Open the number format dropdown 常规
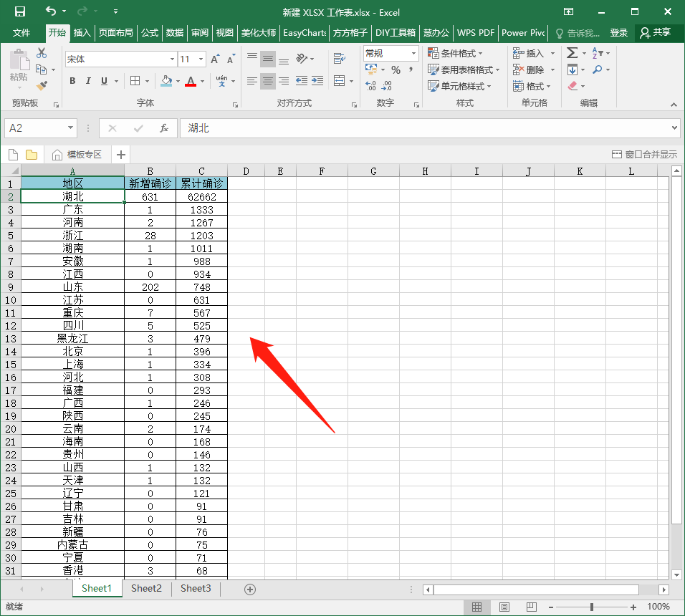The image size is (685, 616). click(x=413, y=53)
